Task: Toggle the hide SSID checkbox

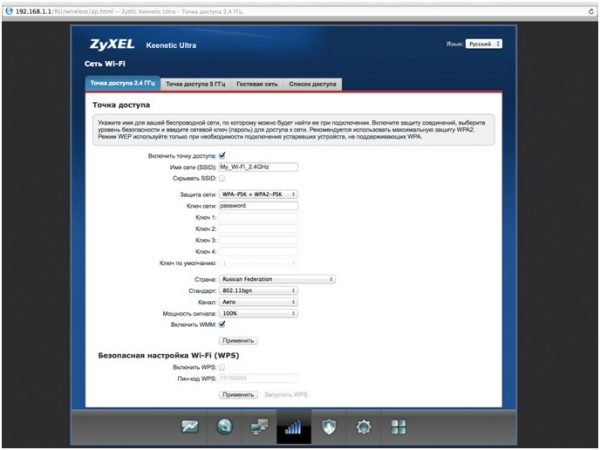Action: click(222, 178)
